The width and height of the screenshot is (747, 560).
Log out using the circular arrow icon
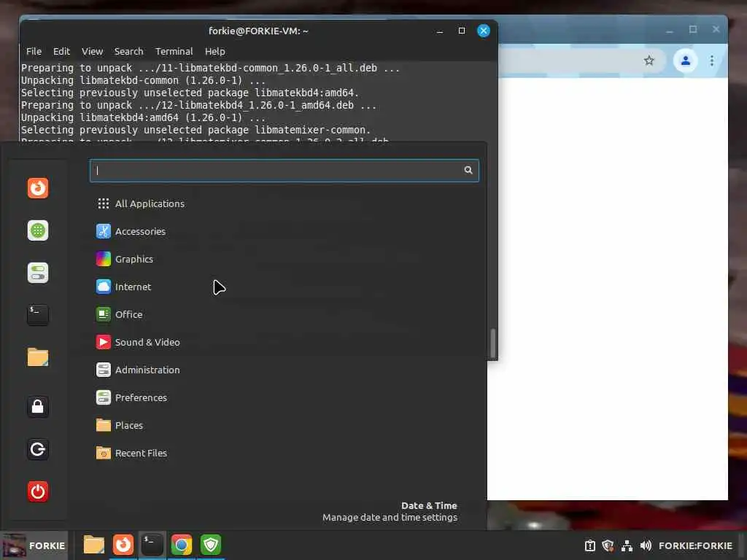pos(38,449)
